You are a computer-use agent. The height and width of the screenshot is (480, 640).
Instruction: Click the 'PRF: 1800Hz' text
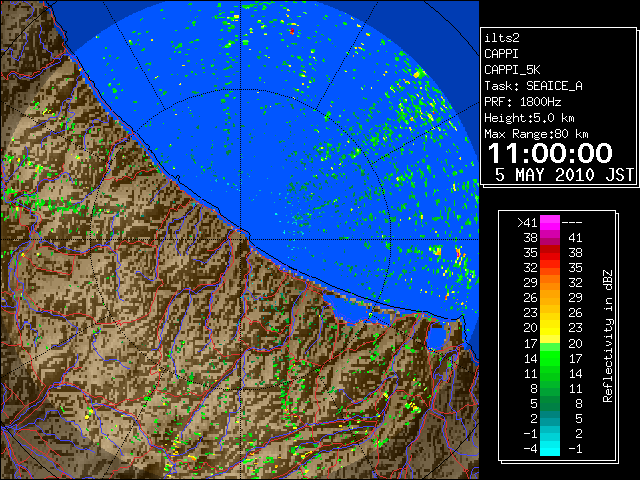click(x=522, y=102)
